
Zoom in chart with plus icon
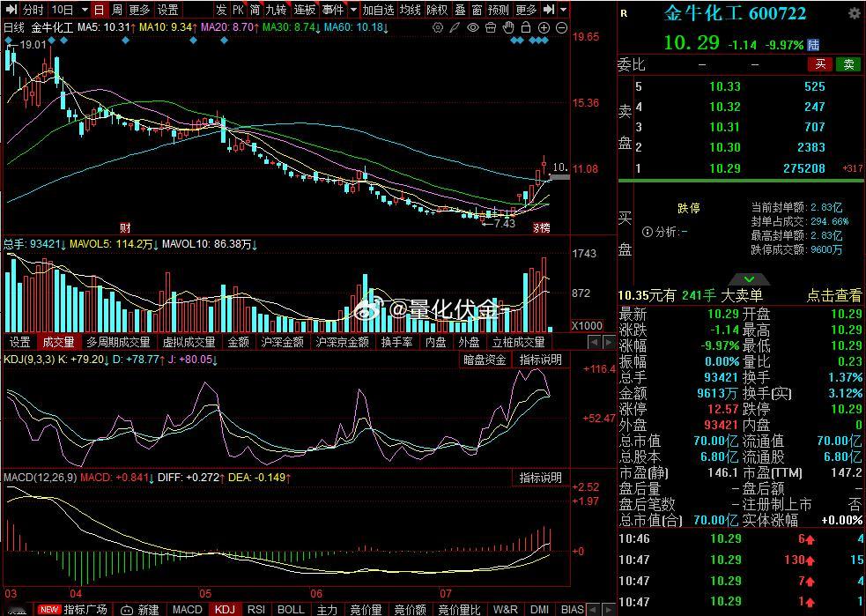[544, 27]
